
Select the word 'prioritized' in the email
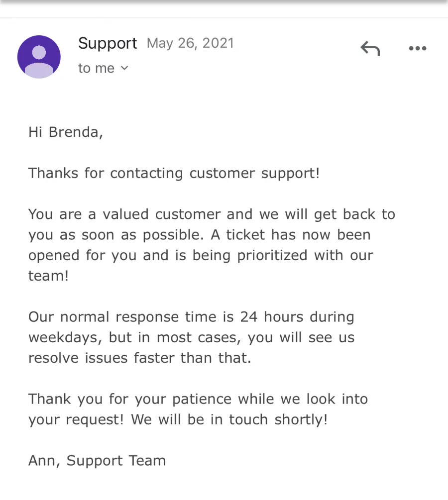(272, 256)
